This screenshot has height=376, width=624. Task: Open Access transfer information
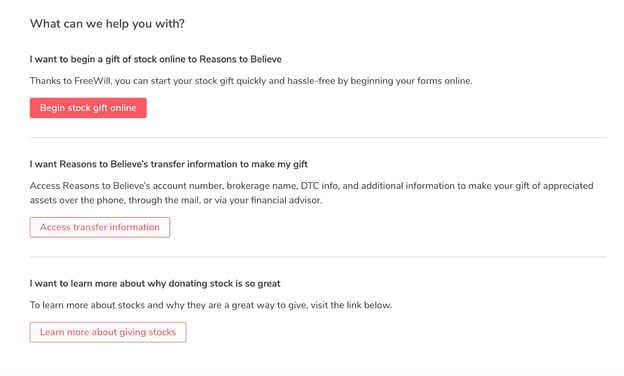pos(100,227)
